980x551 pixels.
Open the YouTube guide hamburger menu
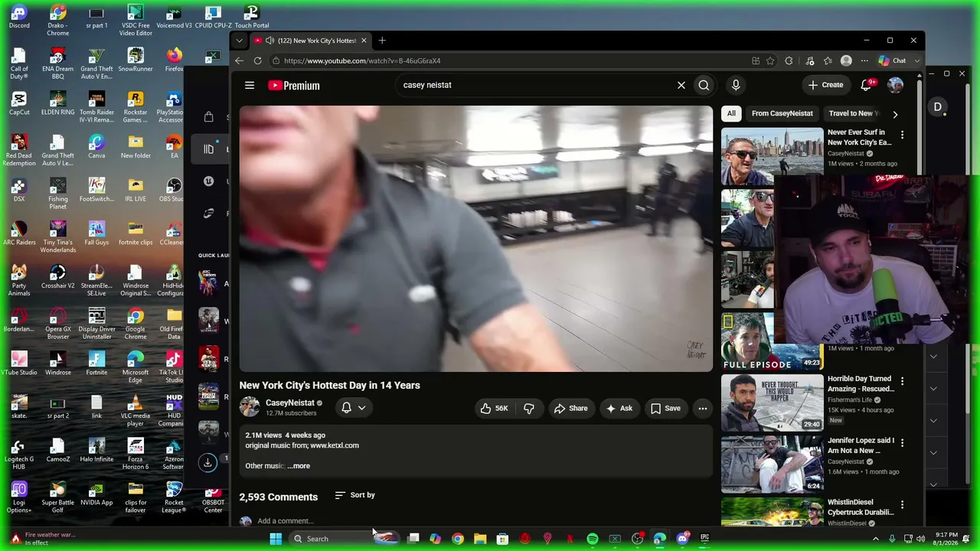250,85
